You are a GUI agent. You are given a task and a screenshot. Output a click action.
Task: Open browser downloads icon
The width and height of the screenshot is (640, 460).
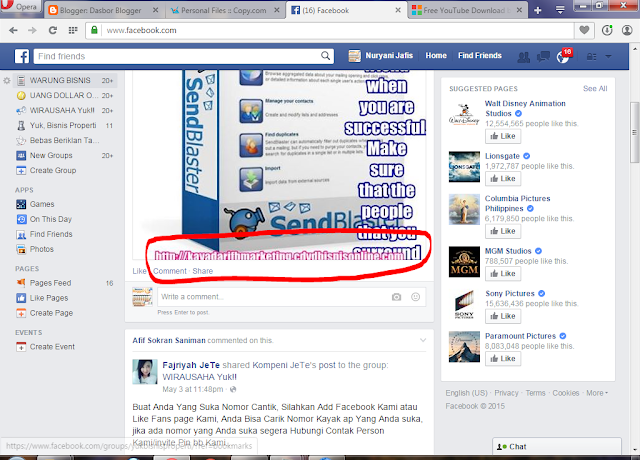coord(607,30)
